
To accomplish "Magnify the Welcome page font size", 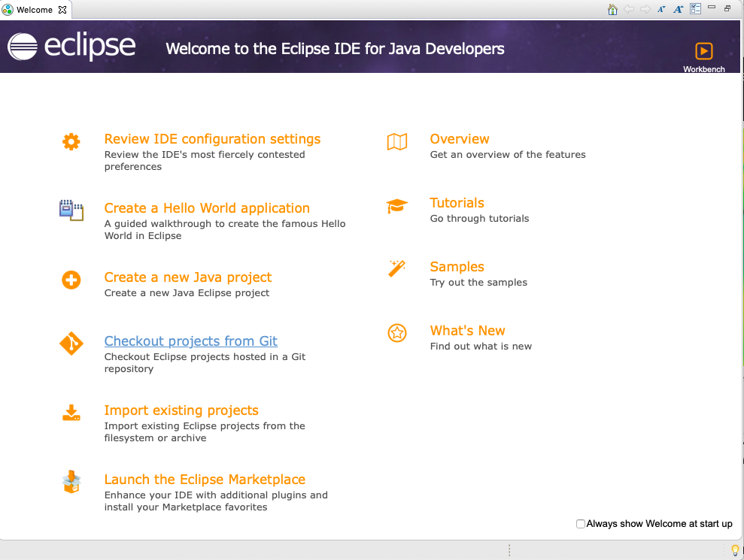I will (679, 9).
